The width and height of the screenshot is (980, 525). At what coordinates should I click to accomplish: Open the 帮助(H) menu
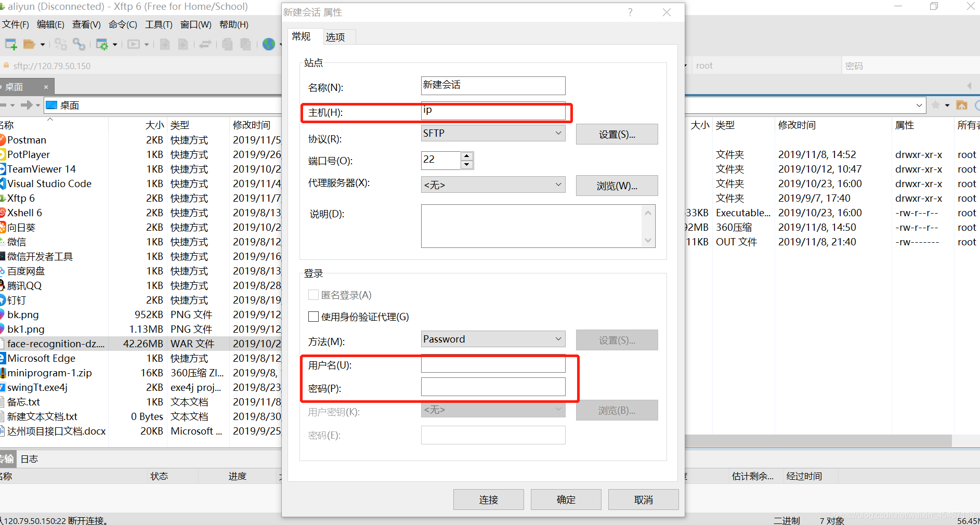(x=233, y=24)
